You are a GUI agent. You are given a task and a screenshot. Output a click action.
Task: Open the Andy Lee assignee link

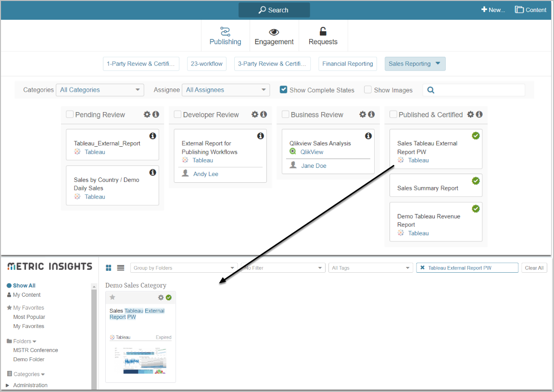click(x=206, y=174)
